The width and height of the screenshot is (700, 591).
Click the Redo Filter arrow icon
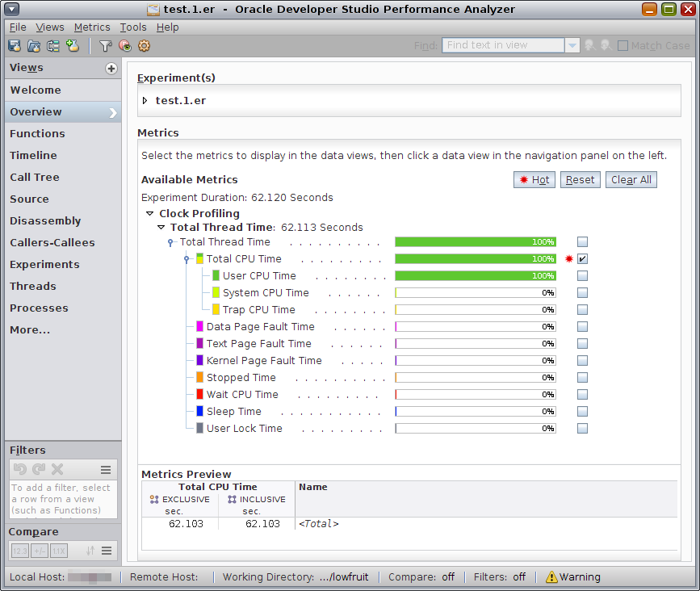click(39, 469)
